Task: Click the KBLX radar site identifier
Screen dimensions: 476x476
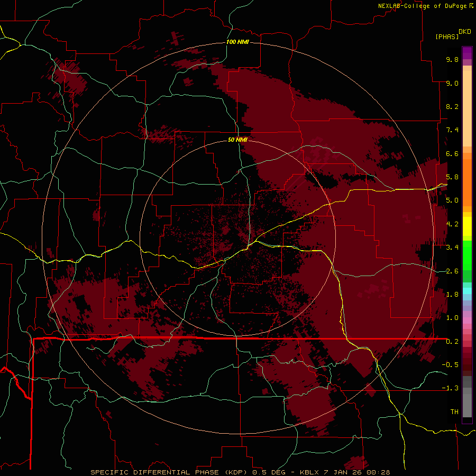Action: pos(309,472)
